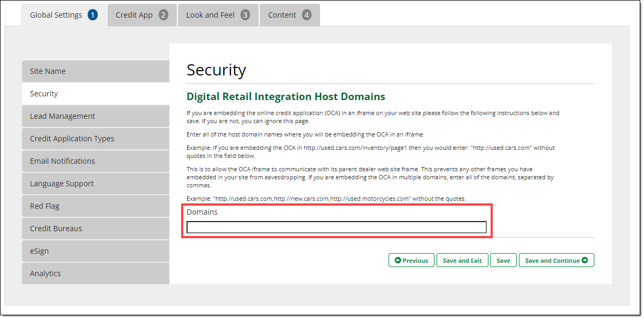Select Language Support in sidebar
Image resolution: width=644 pixels, height=319 pixels.
tap(95, 184)
